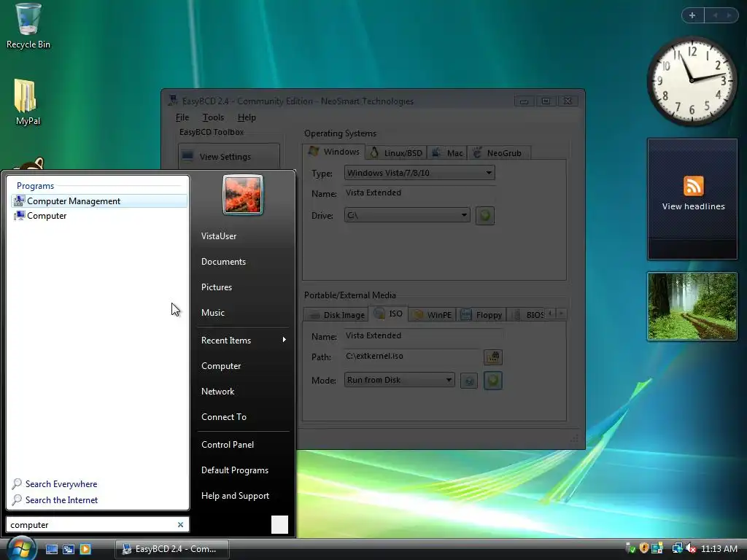
Task: Click the OS Name field Vista Extended
Action: [x=419, y=192]
